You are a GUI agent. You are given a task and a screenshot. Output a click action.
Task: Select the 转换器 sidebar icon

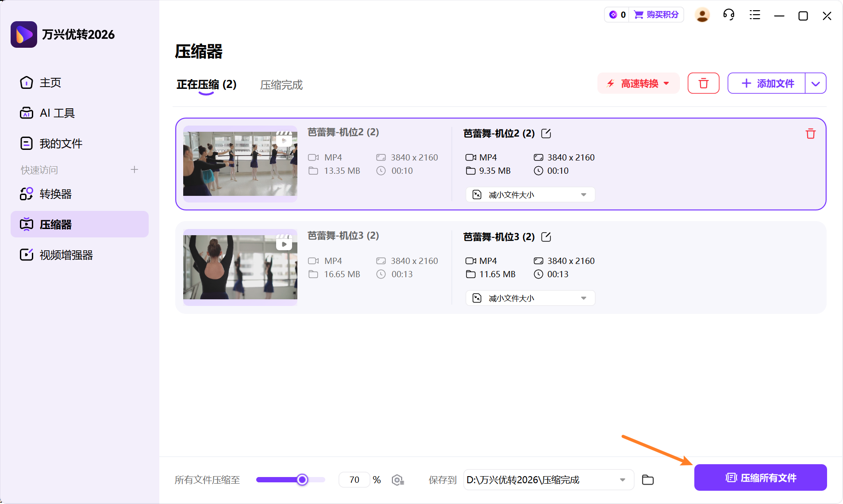click(x=26, y=194)
